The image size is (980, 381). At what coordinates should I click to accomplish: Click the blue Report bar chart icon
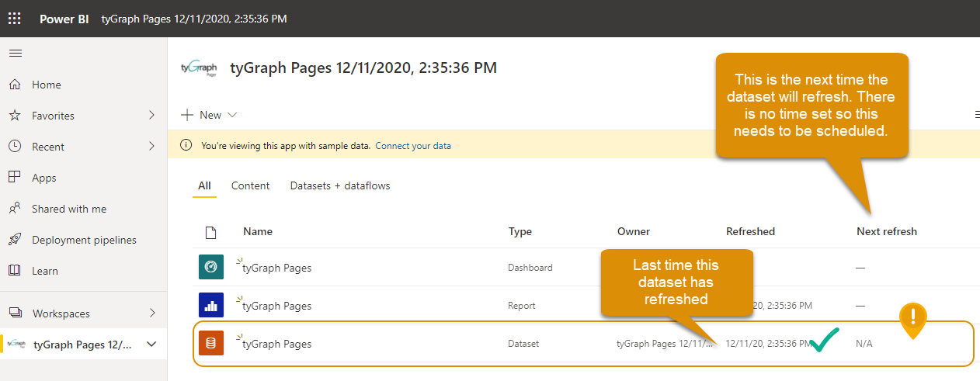(211, 305)
